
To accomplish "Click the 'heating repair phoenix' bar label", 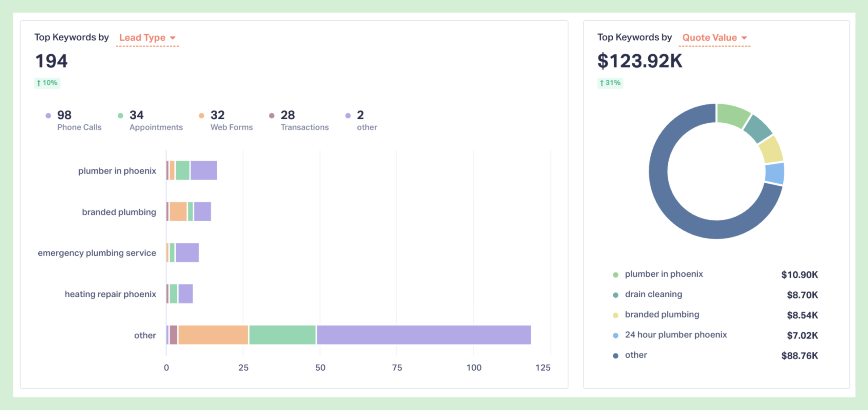I will coord(111,294).
